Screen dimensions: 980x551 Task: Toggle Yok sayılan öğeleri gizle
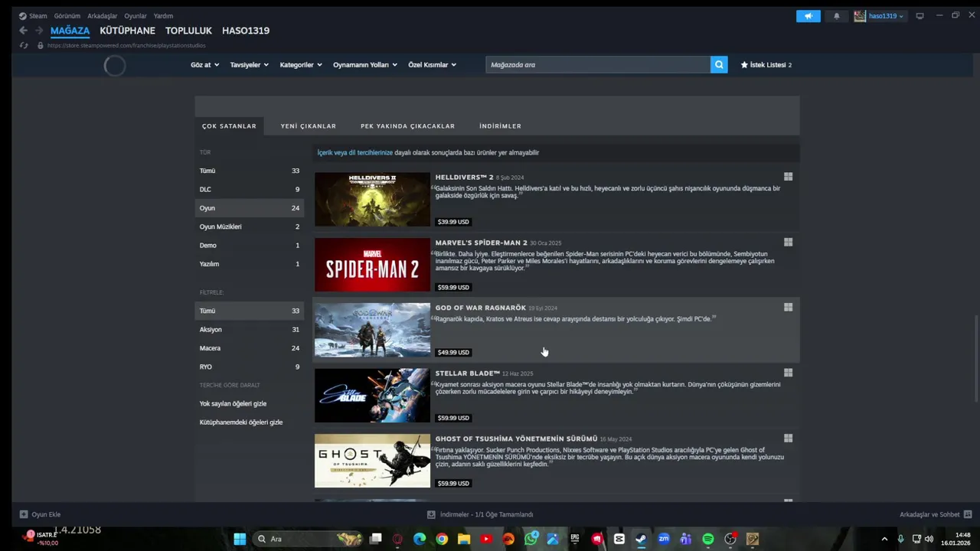233,403
